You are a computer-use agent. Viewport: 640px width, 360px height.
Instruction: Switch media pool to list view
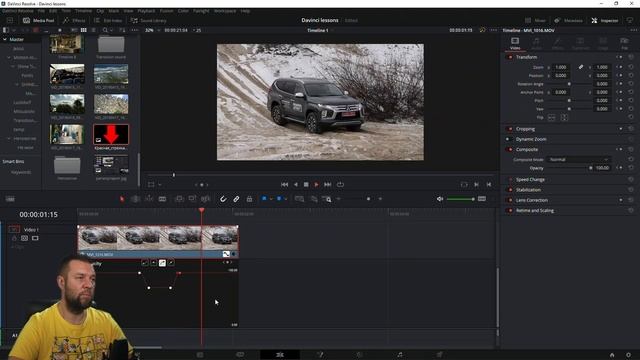pos(93,30)
